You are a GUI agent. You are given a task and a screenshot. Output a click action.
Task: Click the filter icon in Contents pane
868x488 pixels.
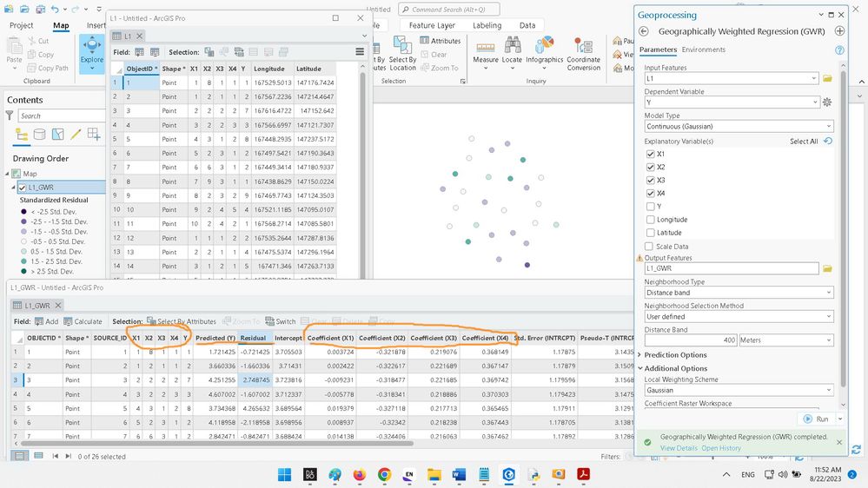(x=10, y=115)
